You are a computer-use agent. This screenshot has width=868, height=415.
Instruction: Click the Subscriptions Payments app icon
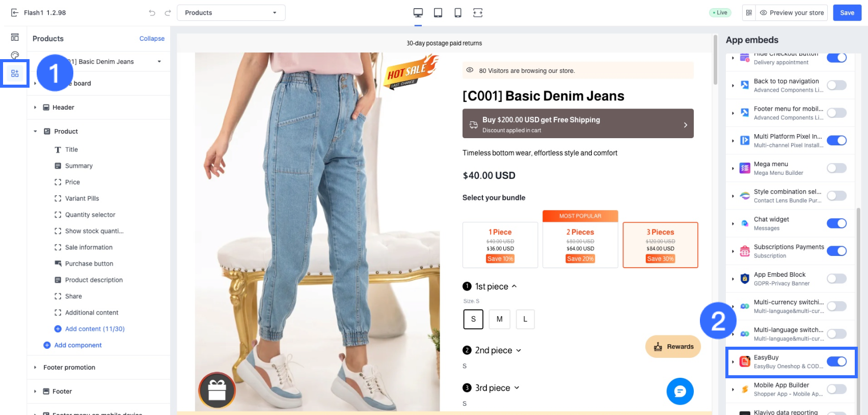pyautogui.click(x=745, y=251)
